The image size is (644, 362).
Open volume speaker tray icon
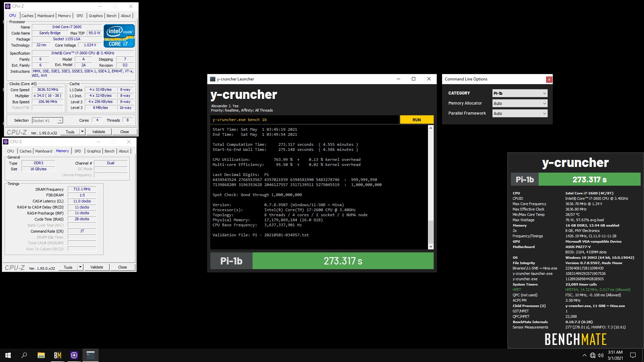[601, 355]
